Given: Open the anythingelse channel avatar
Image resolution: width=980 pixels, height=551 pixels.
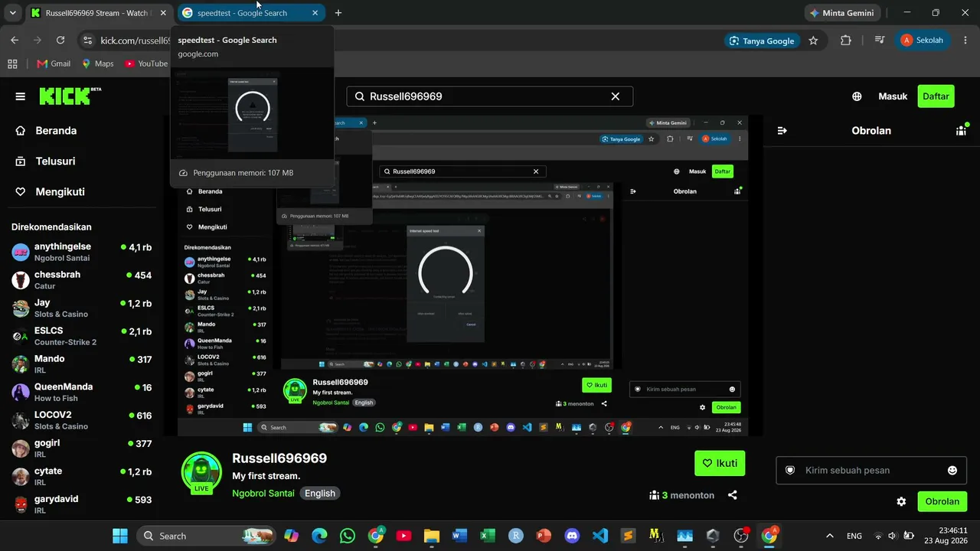Looking at the screenshot, I should coord(21,253).
